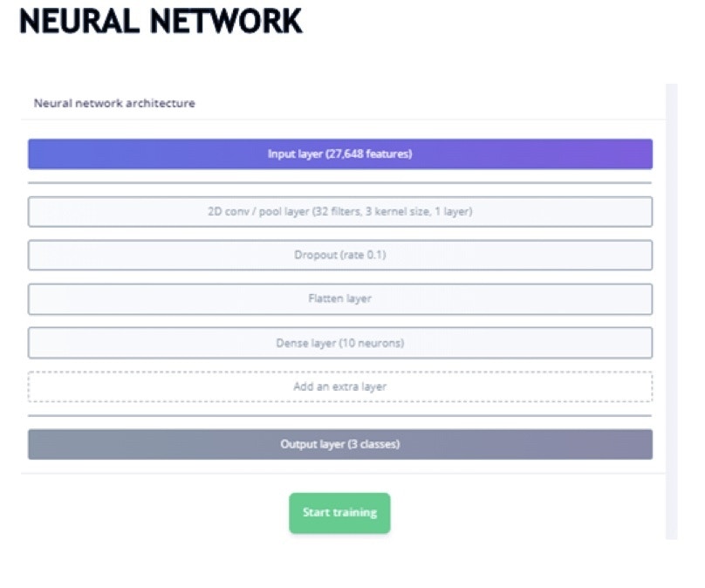Select the 2D conv / pool layer

point(340,212)
